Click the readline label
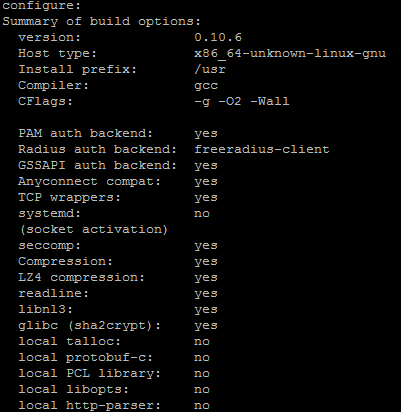This screenshot has height=412, width=401. (53, 293)
